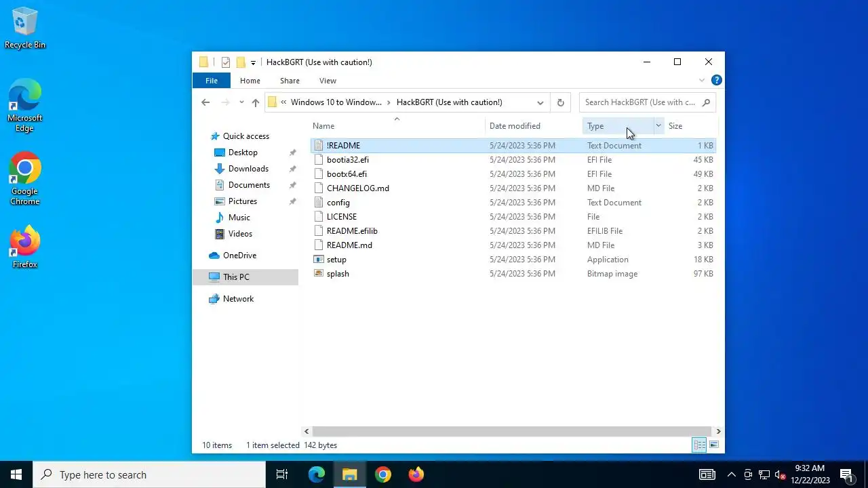Open the File ribbon tab
Viewport: 868px width, 488px height.
pyautogui.click(x=212, y=81)
